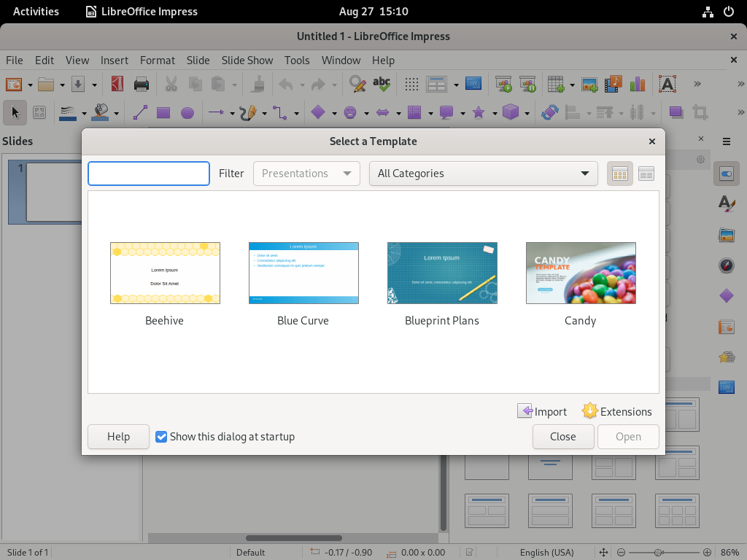Switch template dialog to Thumbnail View
This screenshot has height=560, width=747.
620,174
